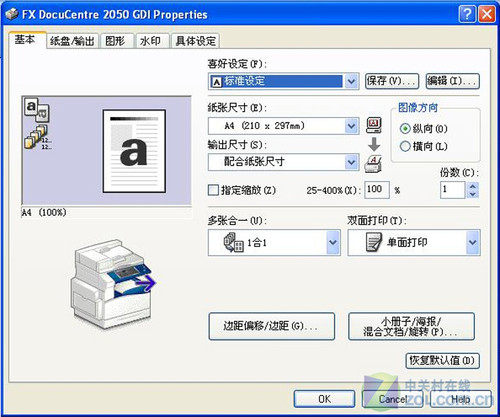Click the computer document icon beside 纸张尺寸
Image resolution: width=500 pixels, height=417 pixels.
pyautogui.click(x=374, y=125)
